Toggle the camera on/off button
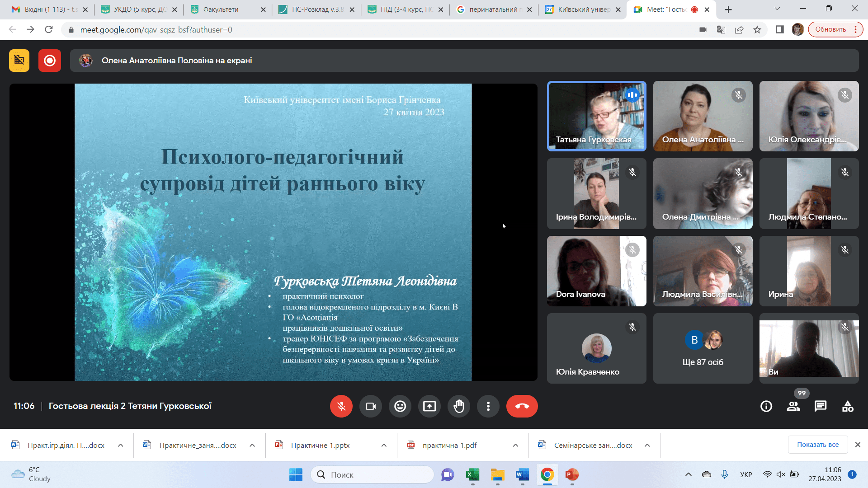 click(371, 406)
